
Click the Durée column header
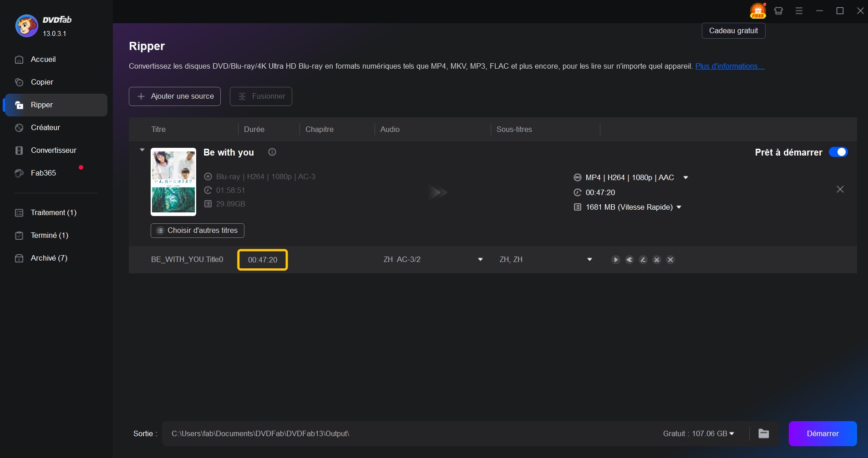[254, 129]
